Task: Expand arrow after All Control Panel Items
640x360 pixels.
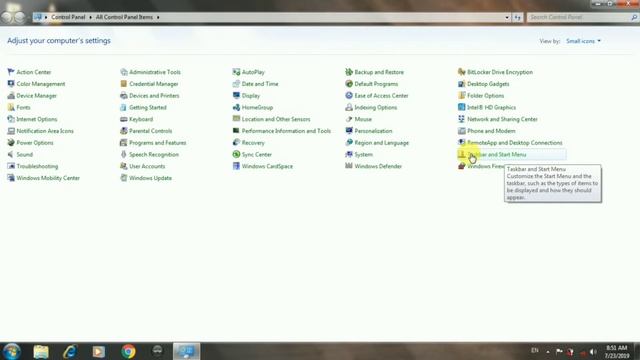Action: pos(158,17)
